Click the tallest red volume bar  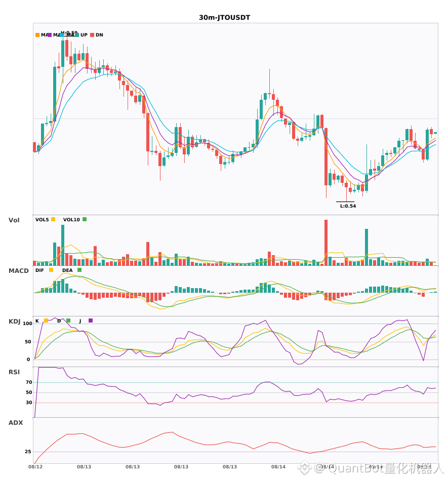click(326, 243)
